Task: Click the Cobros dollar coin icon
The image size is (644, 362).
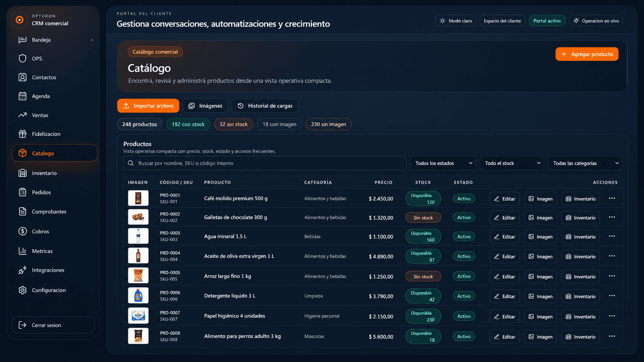Action: point(22,231)
